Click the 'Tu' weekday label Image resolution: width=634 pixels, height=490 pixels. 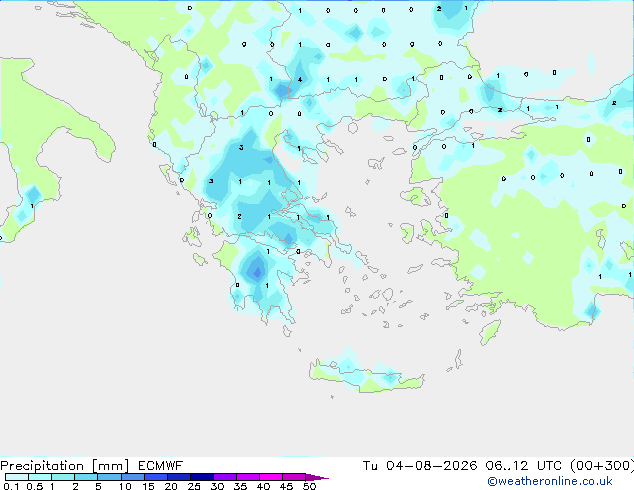(370, 466)
